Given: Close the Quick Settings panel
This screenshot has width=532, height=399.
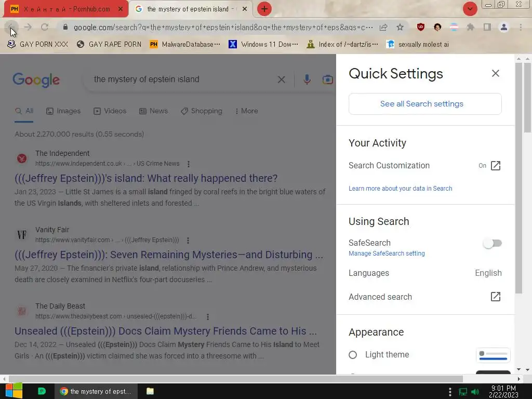Looking at the screenshot, I should point(495,73).
